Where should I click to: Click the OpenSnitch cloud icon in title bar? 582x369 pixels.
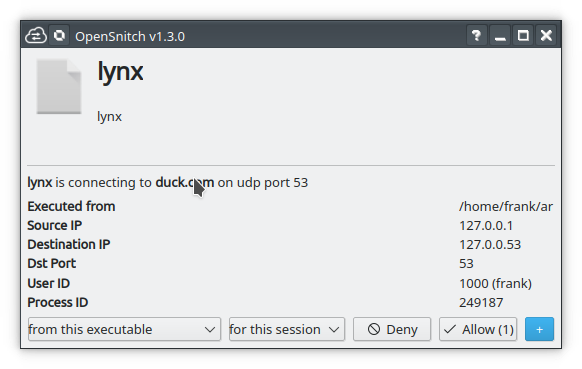(36, 36)
